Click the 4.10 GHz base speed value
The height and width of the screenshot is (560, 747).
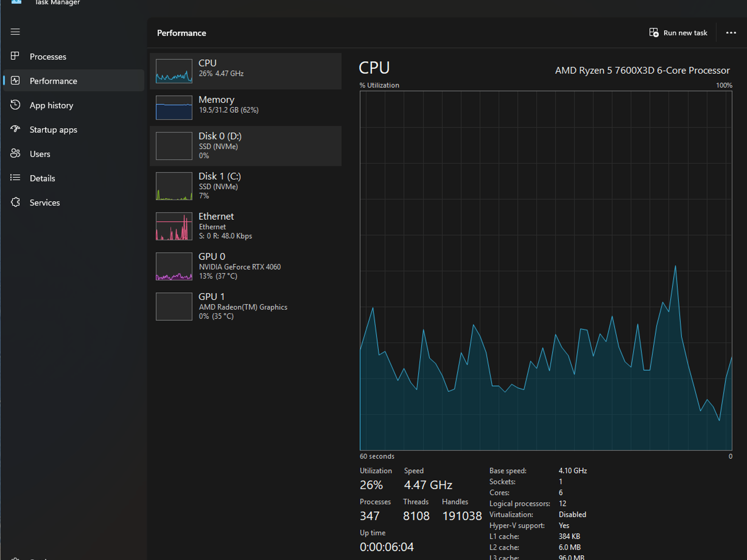573,471
